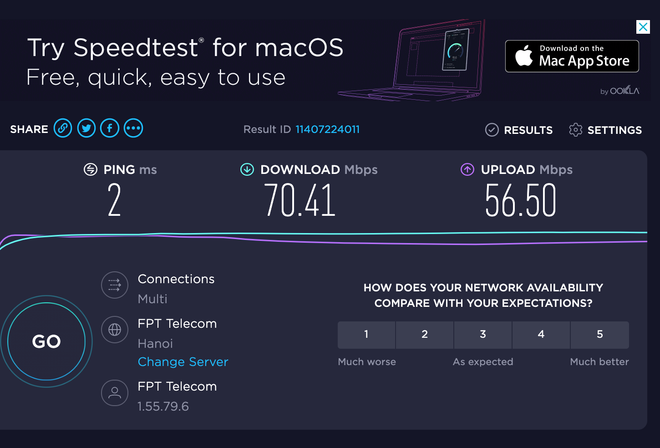Image resolution: width=660 pixels, height=448 pixels.
Task: Click the upload arrow icon
Action: pos(467,170)
